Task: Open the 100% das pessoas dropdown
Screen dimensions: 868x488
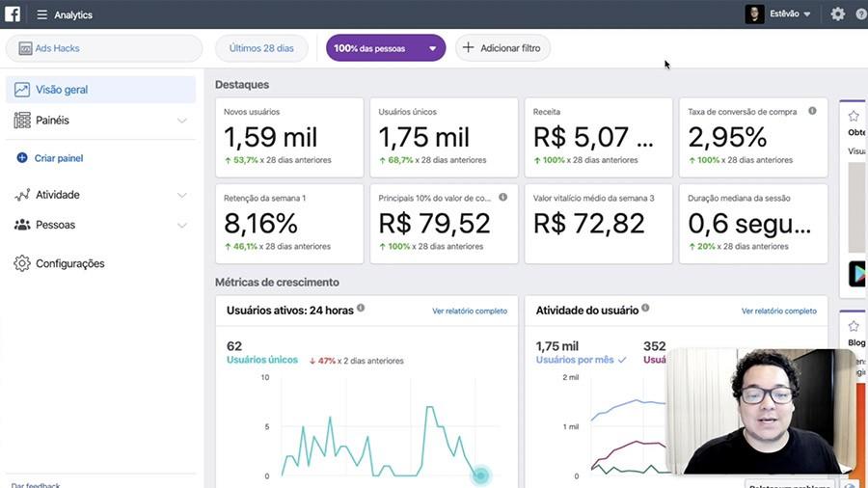Action: 385,48
